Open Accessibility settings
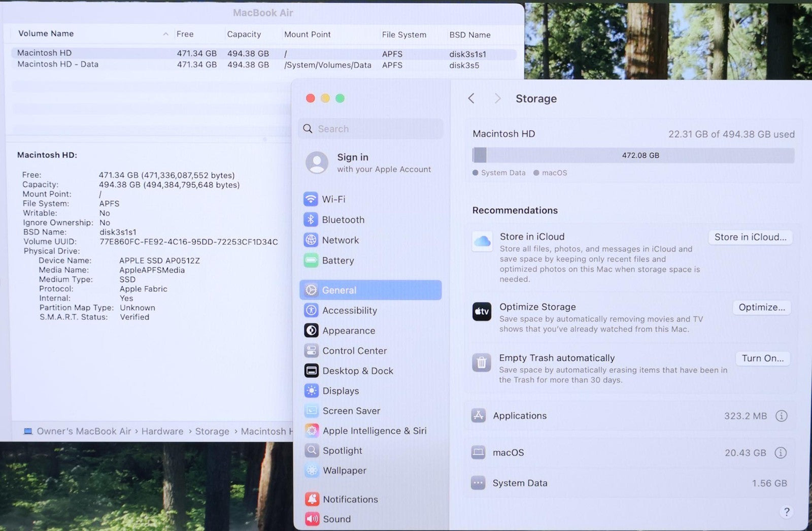This screenshot has height=531, width=812. coord(349,310)
